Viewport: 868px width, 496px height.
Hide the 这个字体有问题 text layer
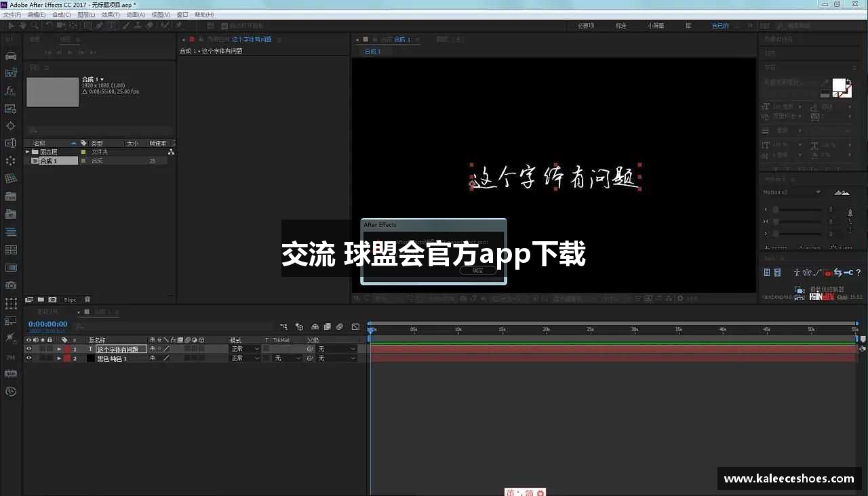[x=28, y=349]
